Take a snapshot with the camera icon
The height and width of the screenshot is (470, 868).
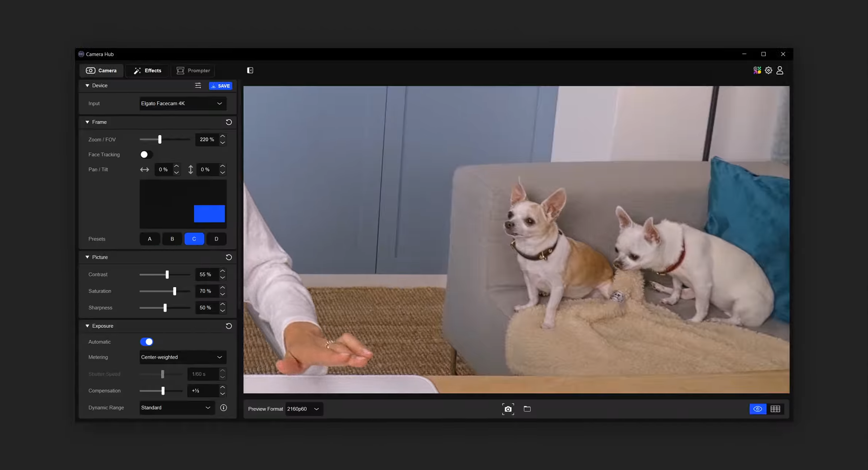[508, 409]
